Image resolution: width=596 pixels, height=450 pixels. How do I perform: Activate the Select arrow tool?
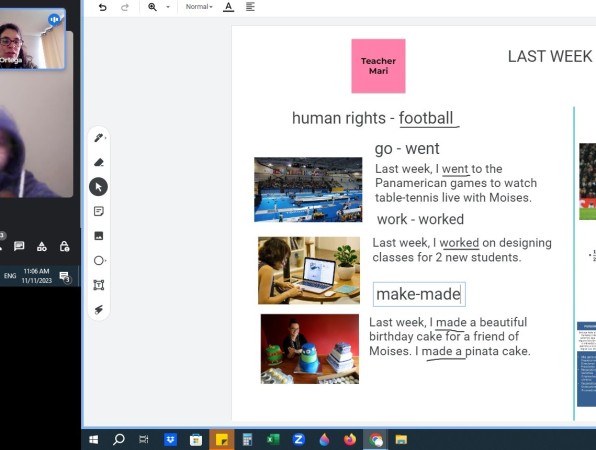98,187
